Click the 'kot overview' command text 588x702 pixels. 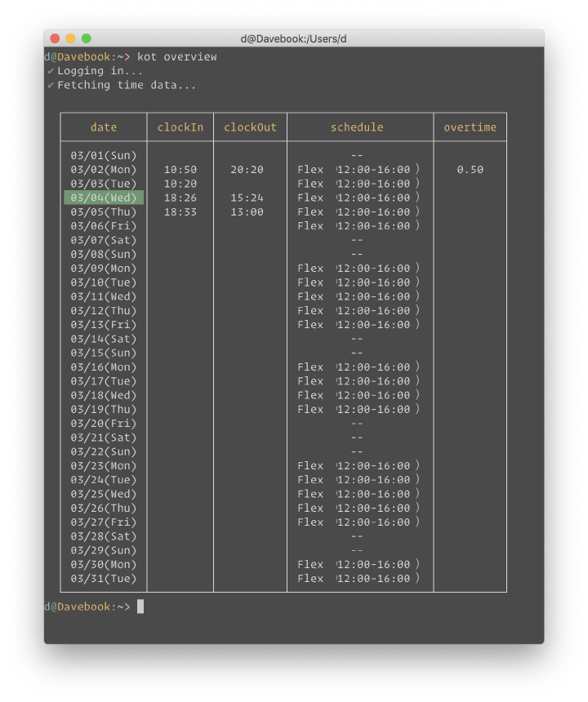pos(177,57)
